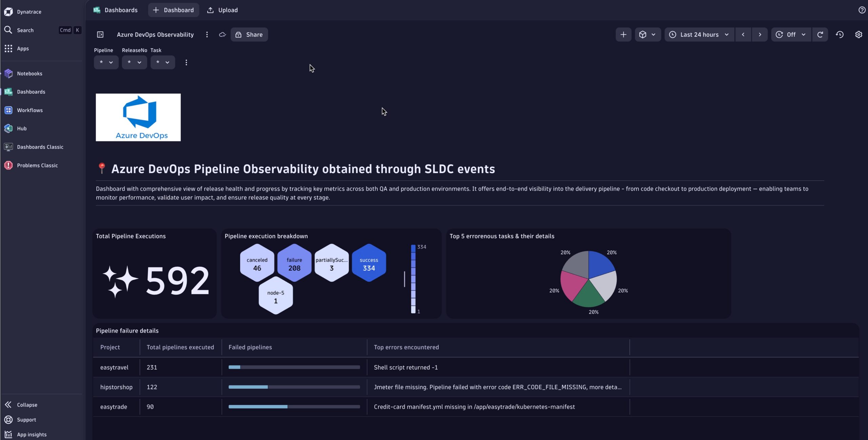Open the version history clock icon
This screenshot has height=440, width=868.
click(x=840, y=35)
